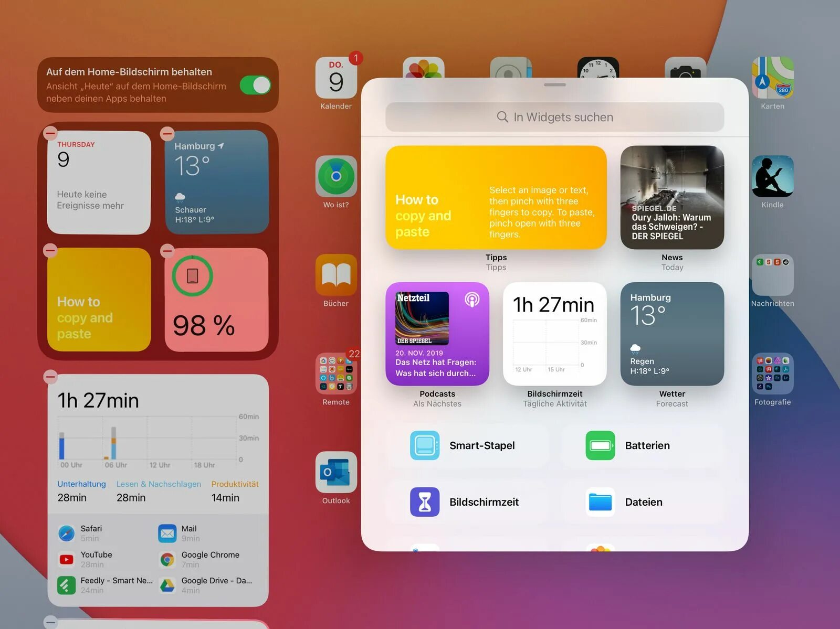
Task: Add the SPIEGEL News Today widget
Action: click(x=672, y=197)
